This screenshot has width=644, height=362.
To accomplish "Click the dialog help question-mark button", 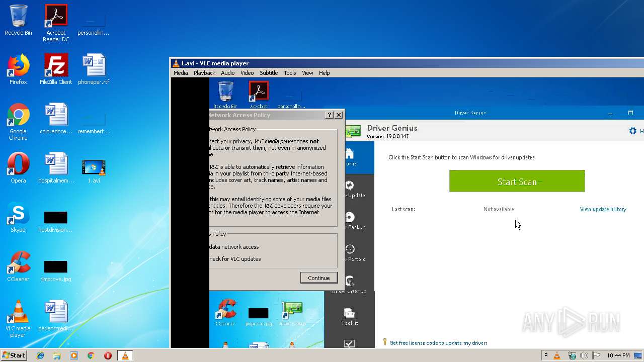I will 330,115.
